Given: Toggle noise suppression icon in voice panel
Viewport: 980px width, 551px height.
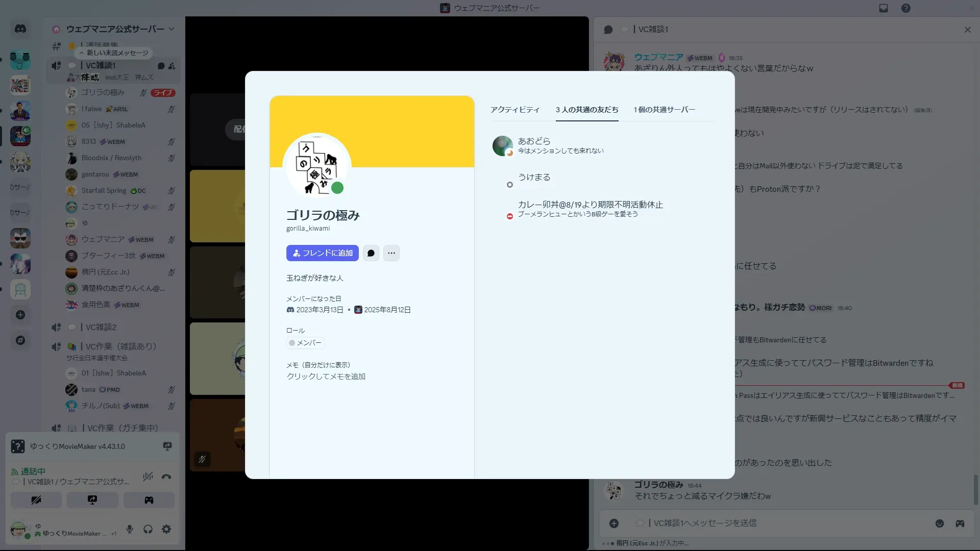Looking at the screenshot, I should 148,477.
